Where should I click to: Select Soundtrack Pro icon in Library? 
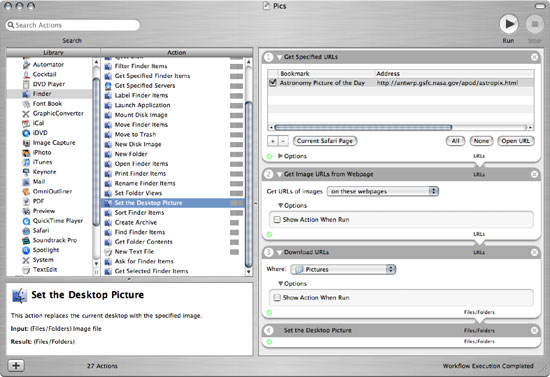[x=26, y=240]
